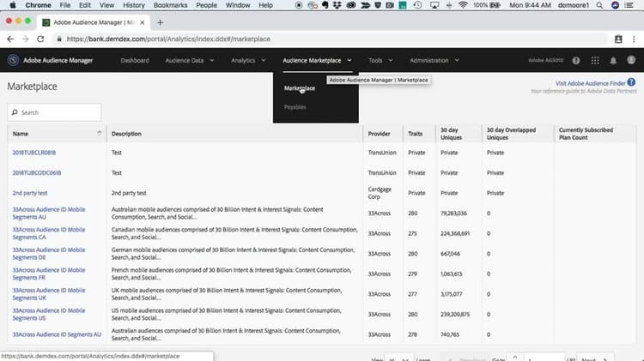Click the blue help icon beside Audience Finder
Image resolution: width=644 pixels, height=361 pixels.
[631, 82]
